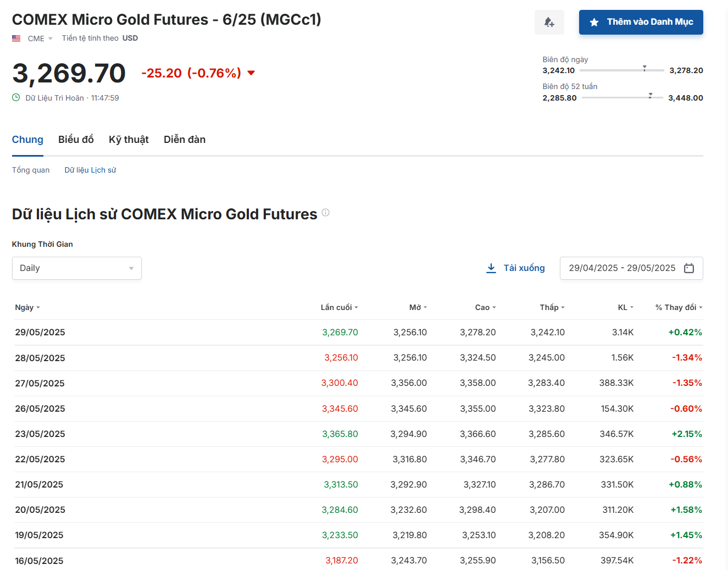
Task: Click the 23/05/2025 date cell
Action: click(40, 434)
